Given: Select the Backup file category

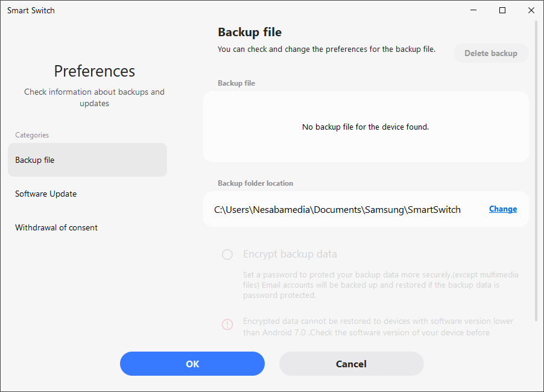Looking at the screenshot, I should [87, 160].
